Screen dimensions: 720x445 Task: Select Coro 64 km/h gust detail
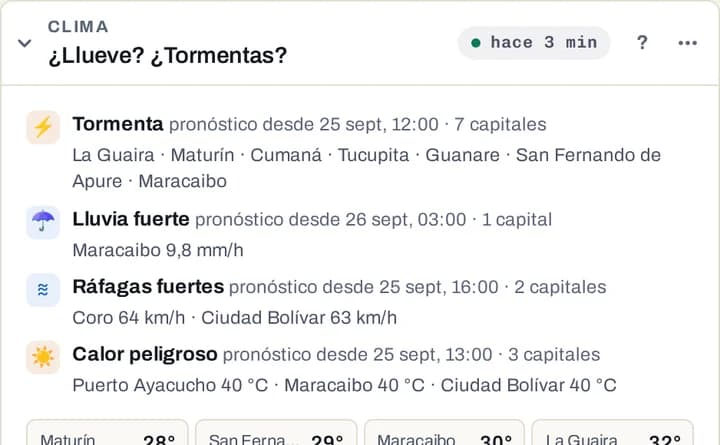129,318
